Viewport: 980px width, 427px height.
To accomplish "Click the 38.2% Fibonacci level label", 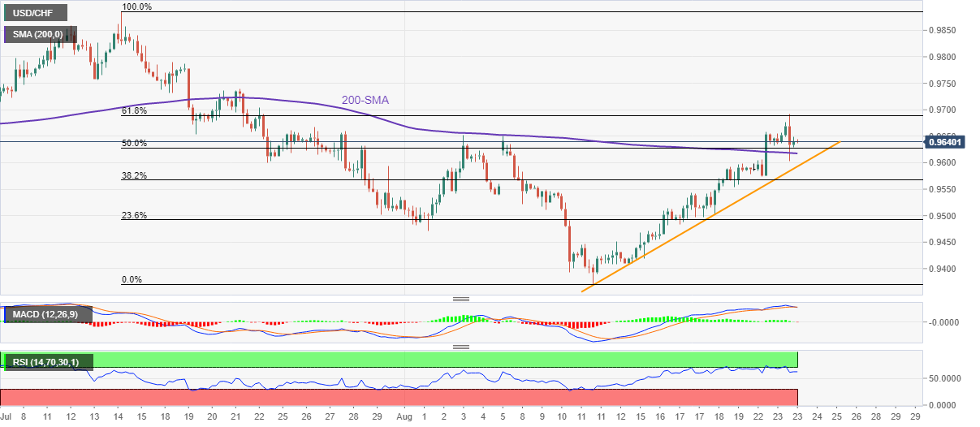I will [x=134, y=175].
